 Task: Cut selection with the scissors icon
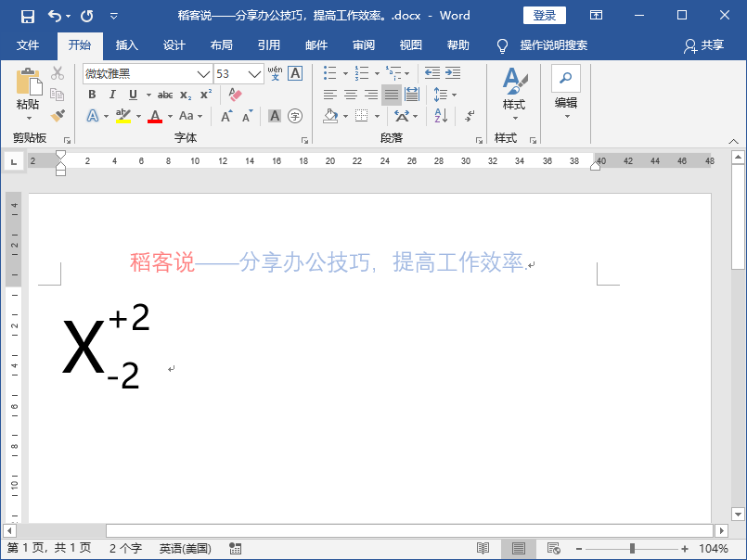[x=58, y=73]
